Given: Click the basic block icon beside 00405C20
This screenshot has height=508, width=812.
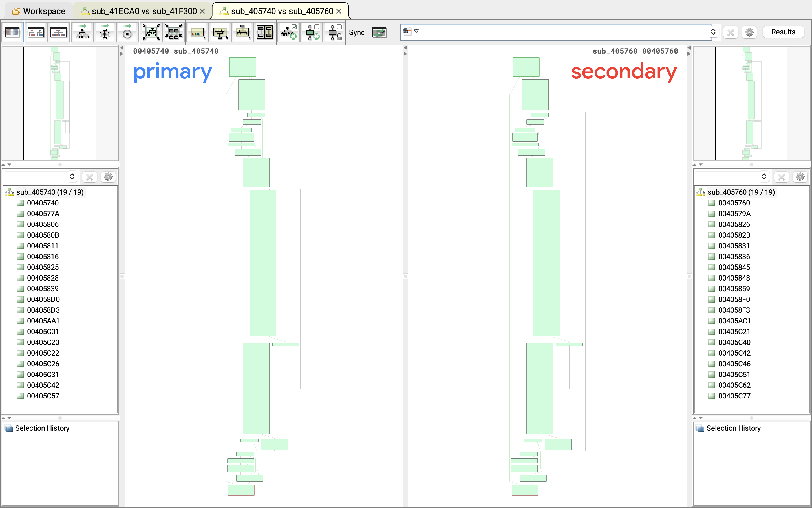Looking at the screenshot, I should coord(21,342).
